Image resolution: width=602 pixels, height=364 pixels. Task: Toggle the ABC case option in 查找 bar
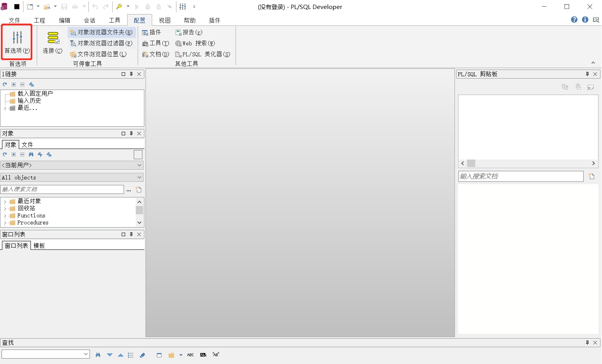190,355
